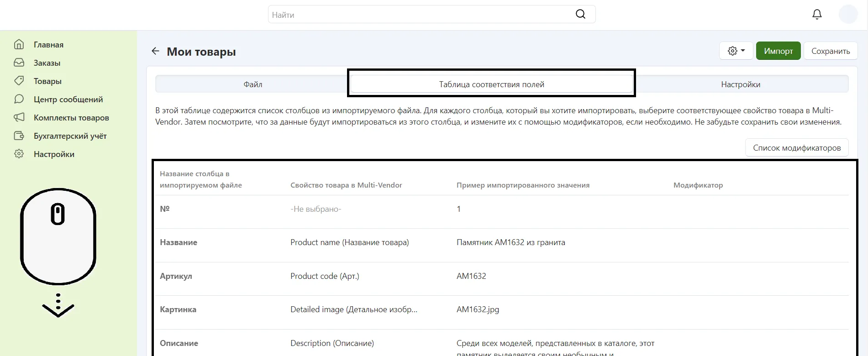Click the search magnifier icon
Image resolution: width=868 pixels, height=356 pixels.
pos(580,15)
